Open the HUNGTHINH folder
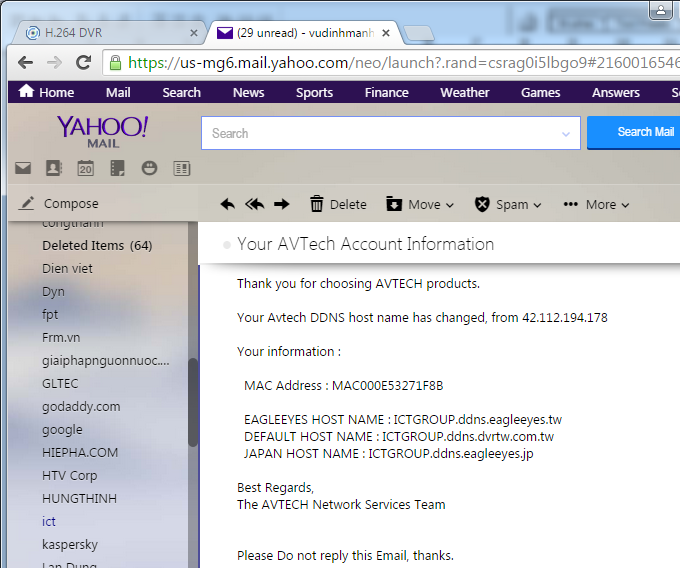 (x=79, y=499)
